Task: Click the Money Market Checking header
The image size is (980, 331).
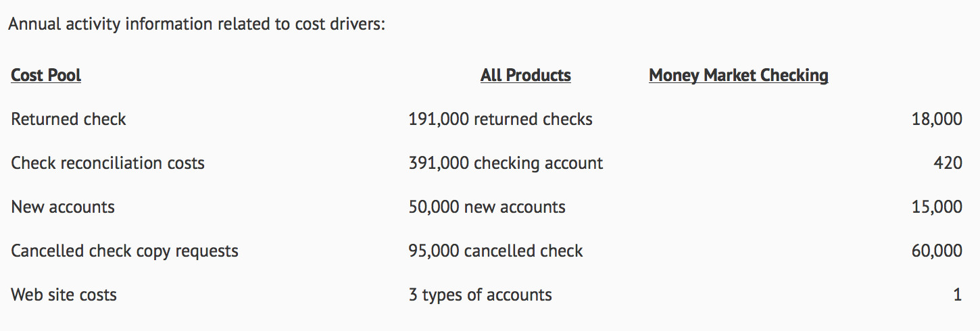Action: point(738,75)
